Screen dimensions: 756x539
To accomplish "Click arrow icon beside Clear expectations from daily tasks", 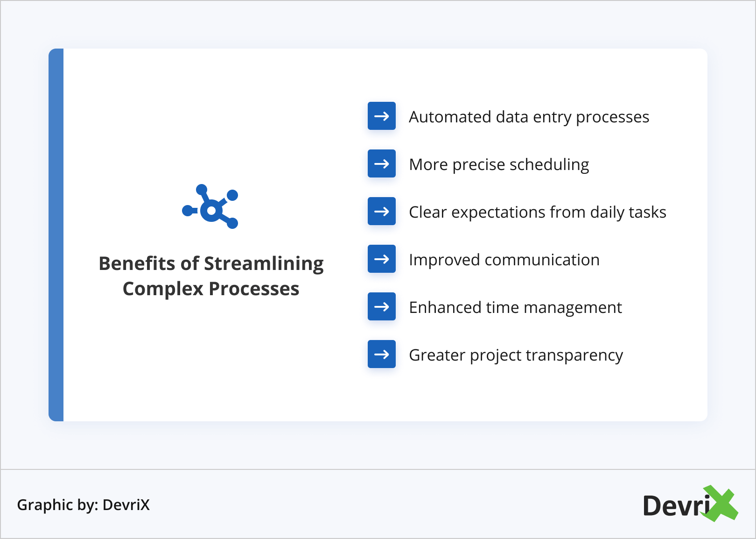I will [x=381, y=211].
